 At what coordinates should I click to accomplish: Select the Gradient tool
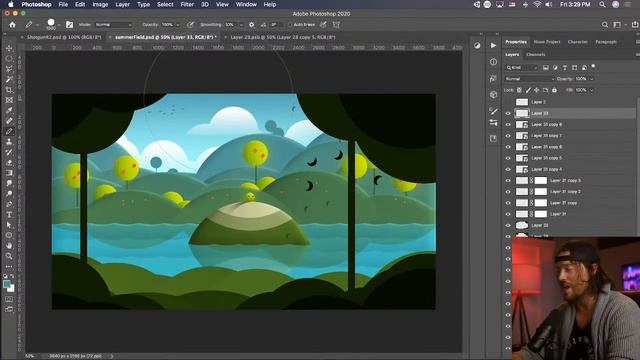[x=9, y=173]
